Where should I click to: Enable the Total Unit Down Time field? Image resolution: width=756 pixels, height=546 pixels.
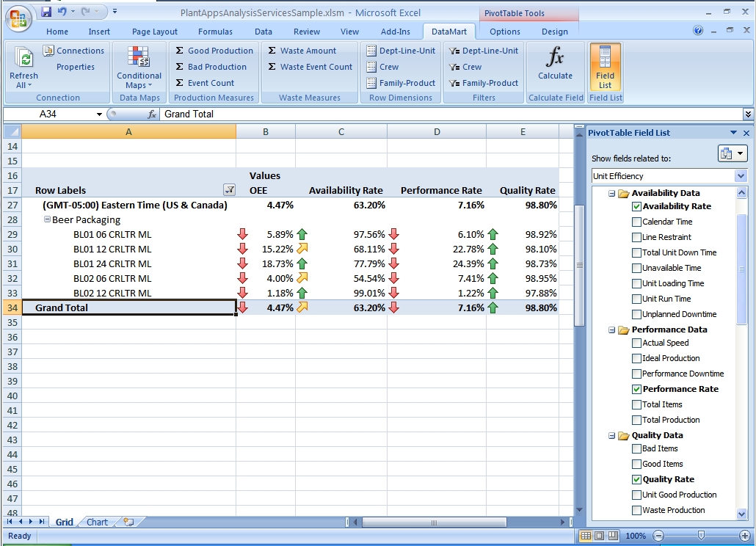pos(636,253)
